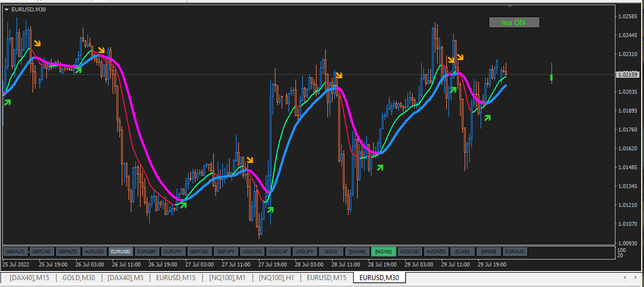This screenshot has width=644, height=287.
Task: Select the highlighted EURUSD symbol button
Action: [121, 251]
